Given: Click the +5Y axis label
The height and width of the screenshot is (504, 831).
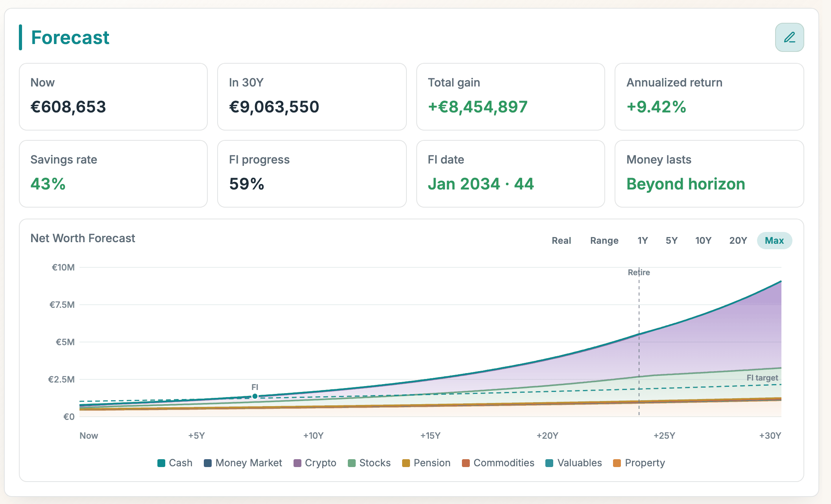Looking at the screenshot, I should 196,436.
